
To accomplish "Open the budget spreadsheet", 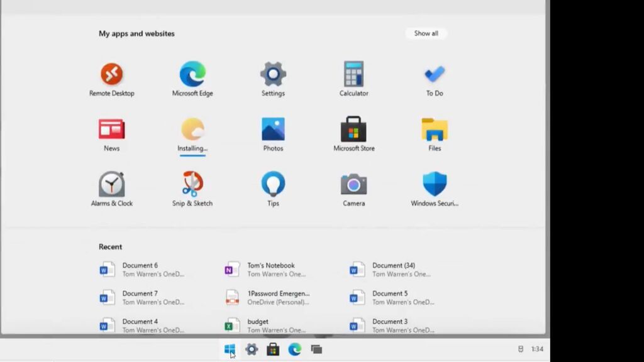I will (265, 326).
